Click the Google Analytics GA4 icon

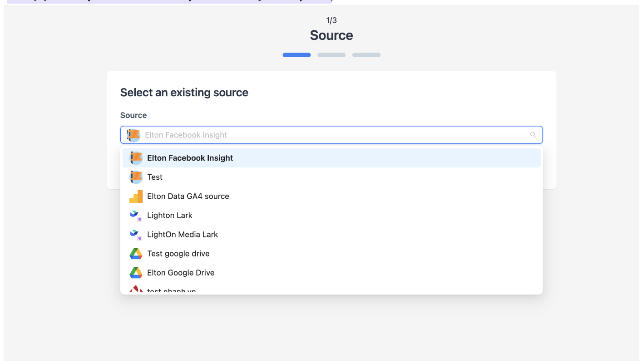click(x=136, y=196)
